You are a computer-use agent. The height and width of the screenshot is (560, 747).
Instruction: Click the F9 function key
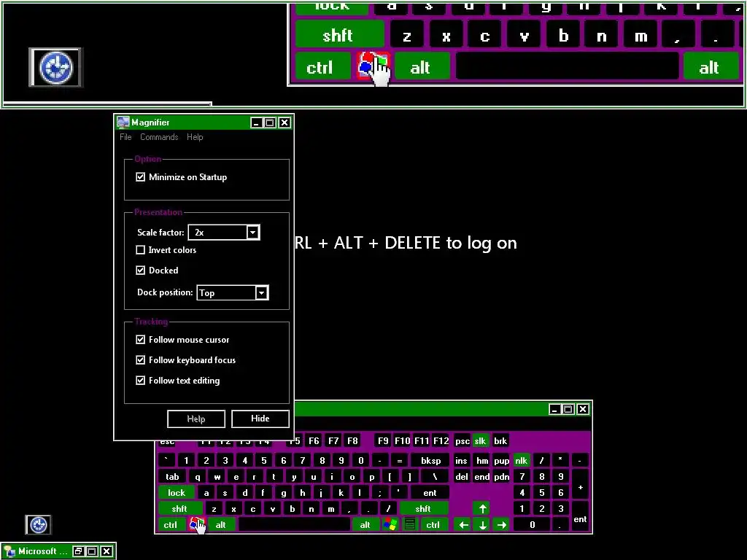pos(383,440)
